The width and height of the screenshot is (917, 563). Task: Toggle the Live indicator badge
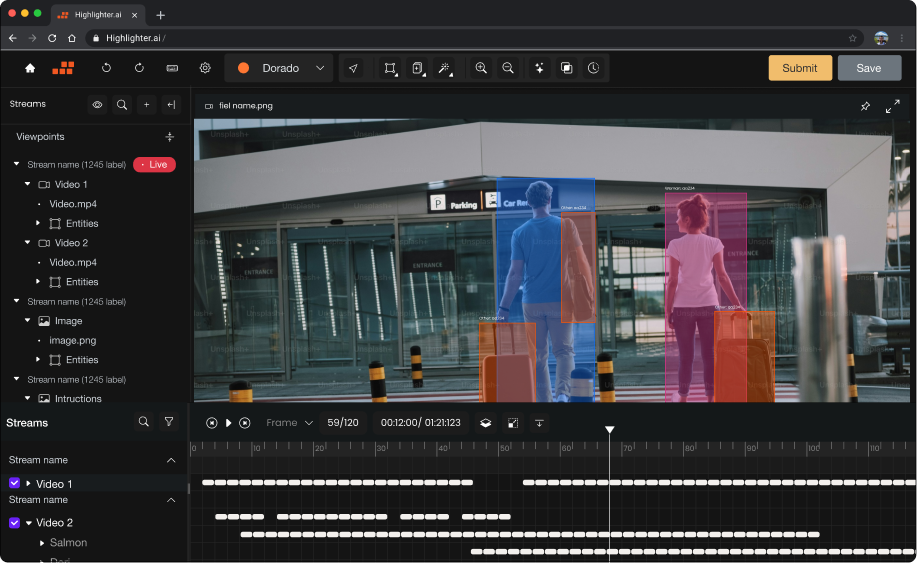point(154,165)
